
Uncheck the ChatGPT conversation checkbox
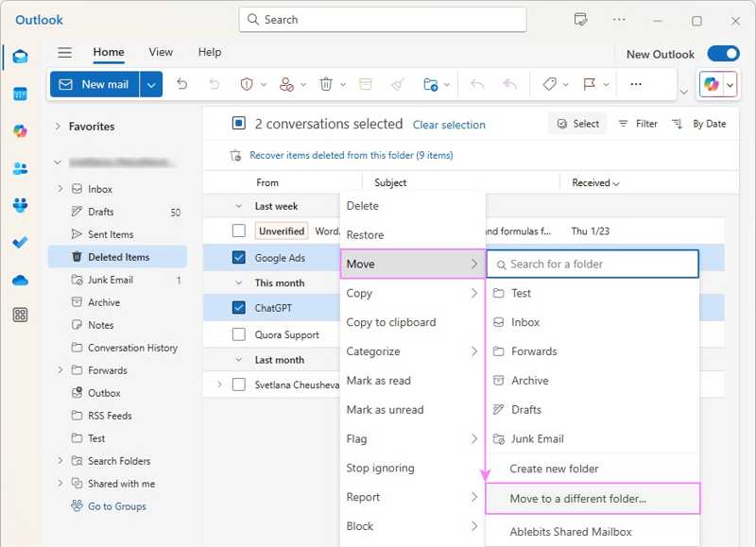(x=238, y=307)
